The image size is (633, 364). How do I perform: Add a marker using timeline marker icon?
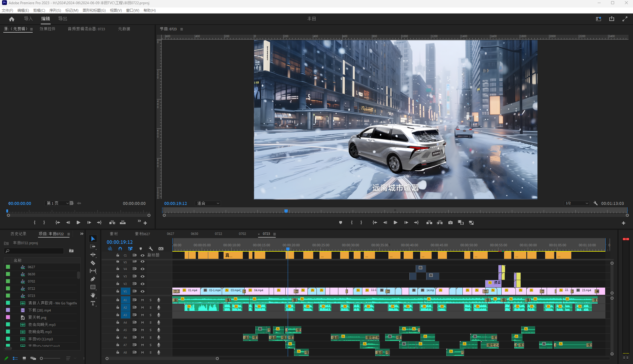click(x=141, y=249)
